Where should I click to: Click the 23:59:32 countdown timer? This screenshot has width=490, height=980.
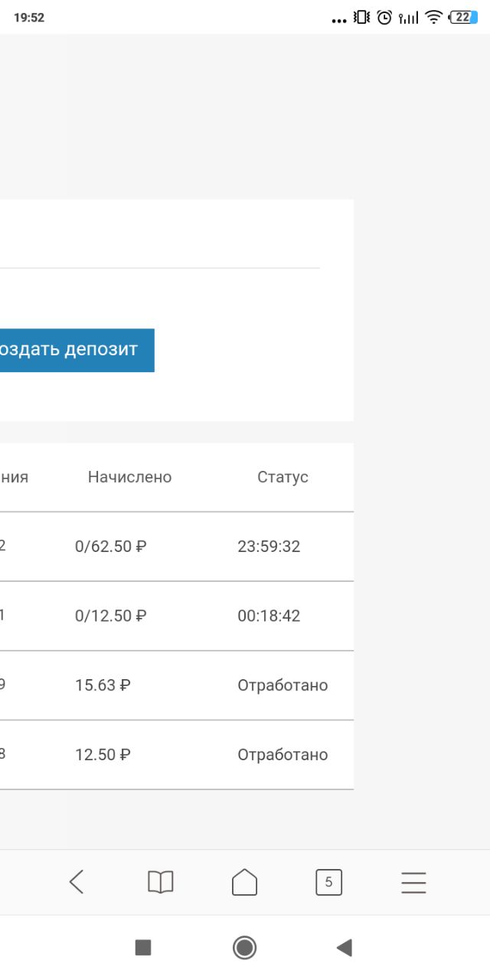tap(269, 547)
